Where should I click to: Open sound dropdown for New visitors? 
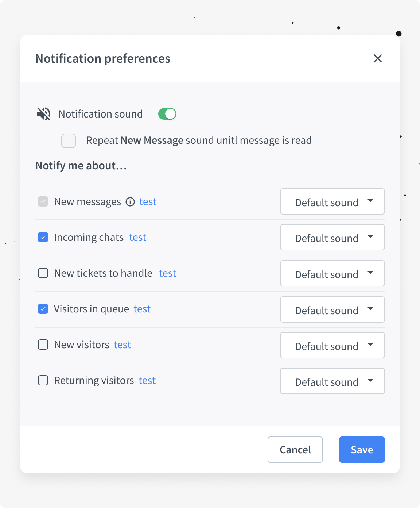[x=332, y=345]
